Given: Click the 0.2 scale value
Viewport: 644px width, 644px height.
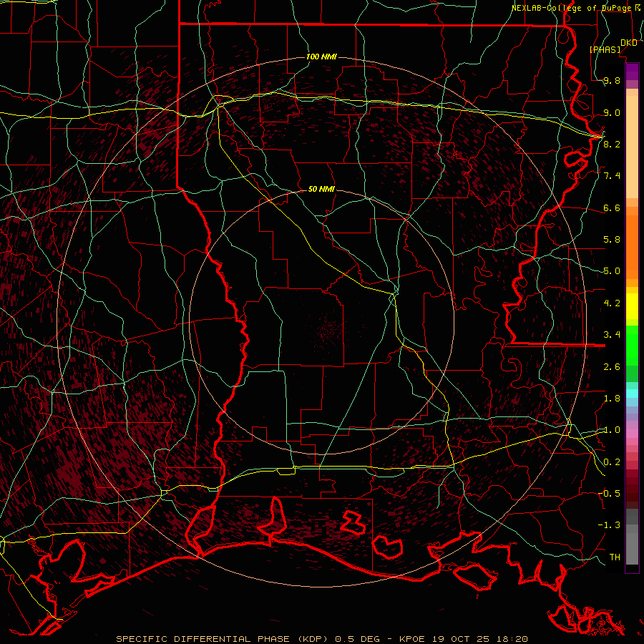Looking at the screenshot, I should point(612,462).
